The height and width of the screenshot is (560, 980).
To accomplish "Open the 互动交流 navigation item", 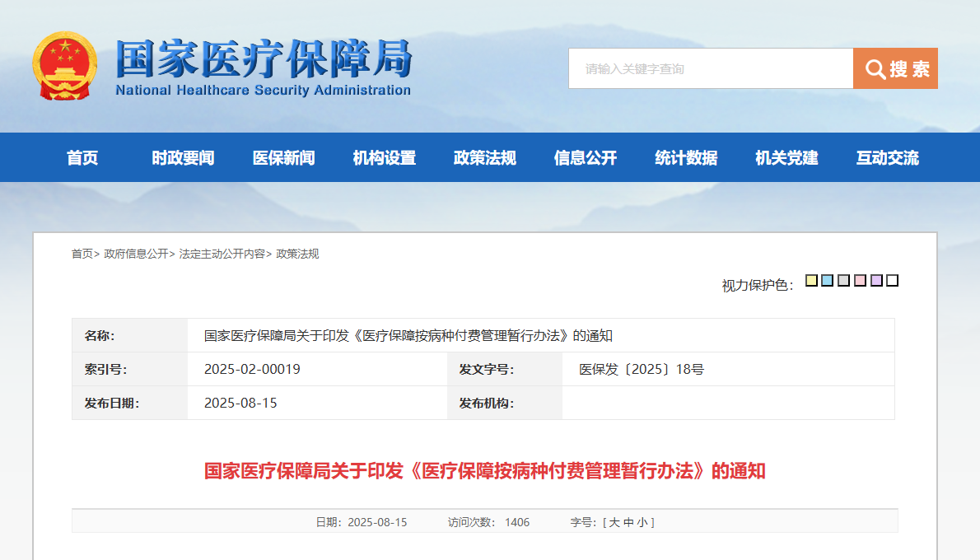I will pos(886,157).
